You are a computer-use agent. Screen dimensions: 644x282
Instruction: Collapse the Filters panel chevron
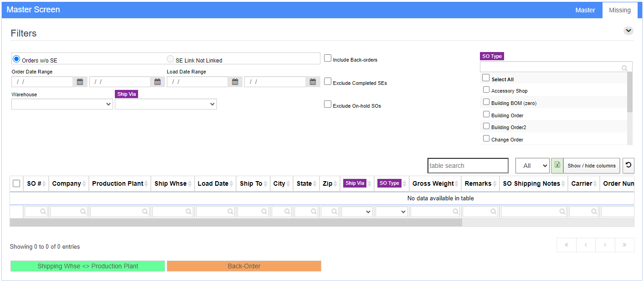629,31
